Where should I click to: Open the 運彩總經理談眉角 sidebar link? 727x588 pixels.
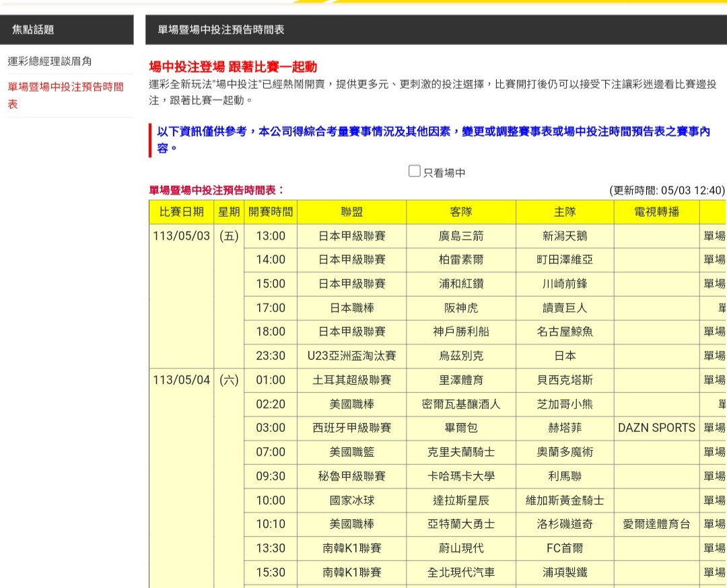(50, 61)
